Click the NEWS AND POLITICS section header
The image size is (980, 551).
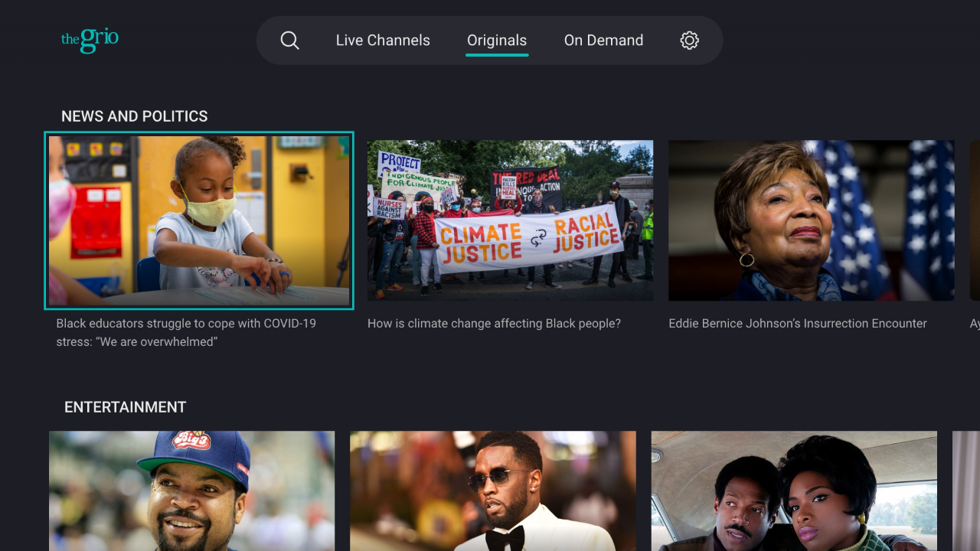(134, 116)
